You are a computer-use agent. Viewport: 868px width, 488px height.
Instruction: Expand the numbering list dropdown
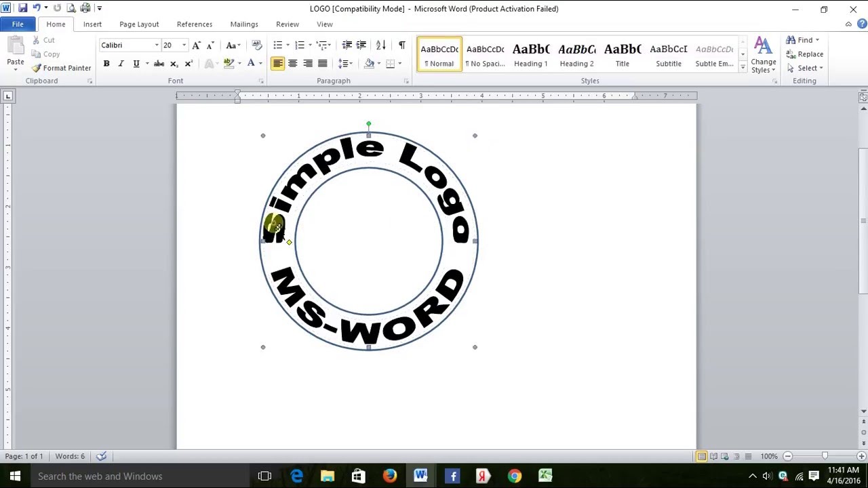(x=310, y=45)
